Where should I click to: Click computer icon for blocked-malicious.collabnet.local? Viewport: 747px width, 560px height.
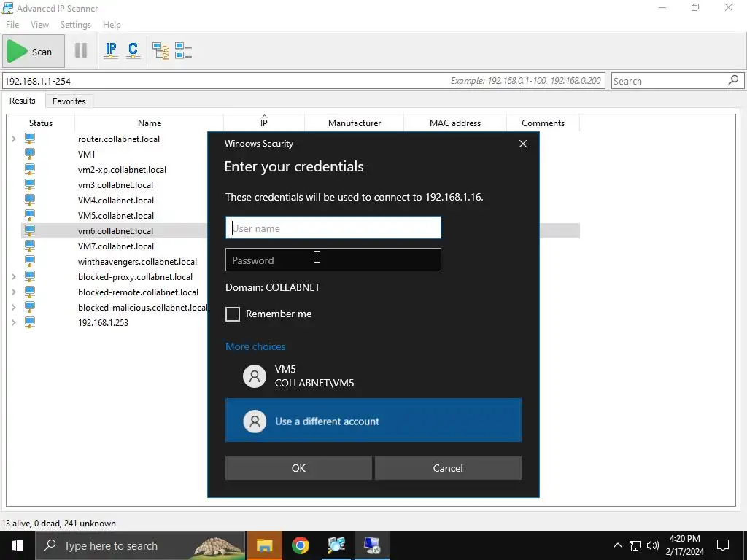point(29,307)
